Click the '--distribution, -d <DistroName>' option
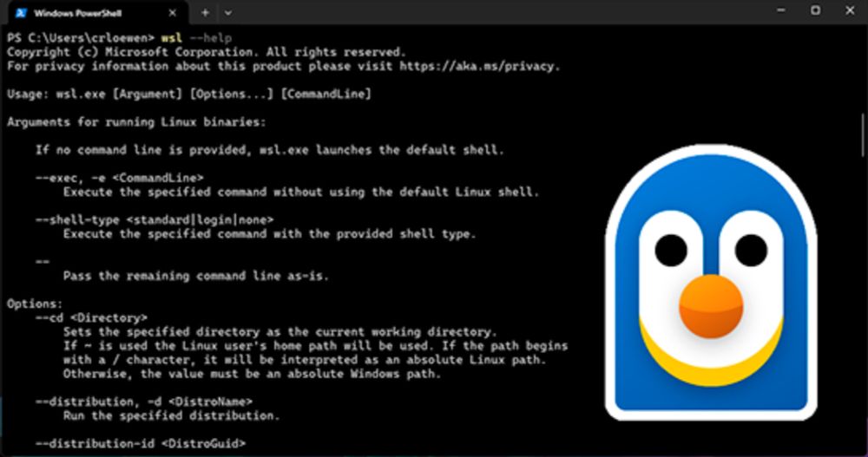This screenshot has width=868, height=457. pos(144,402)
